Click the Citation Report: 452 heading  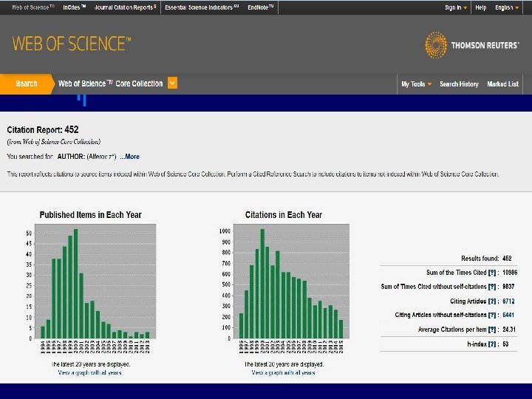(x=43, y=129)
